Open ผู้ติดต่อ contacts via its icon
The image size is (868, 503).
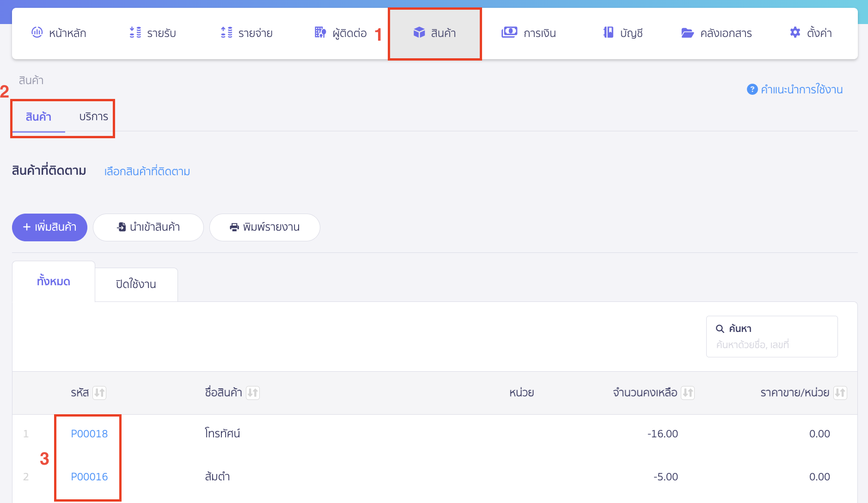tap(320, 32)
